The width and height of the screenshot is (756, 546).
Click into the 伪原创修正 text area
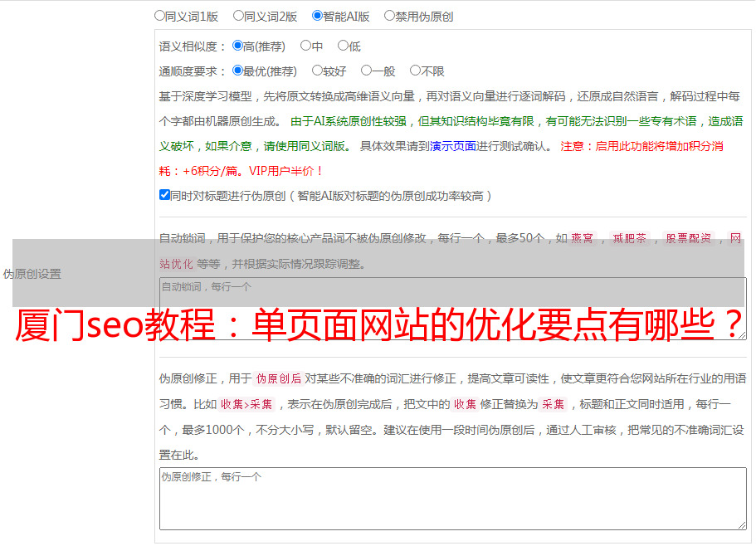pos(453,499)
